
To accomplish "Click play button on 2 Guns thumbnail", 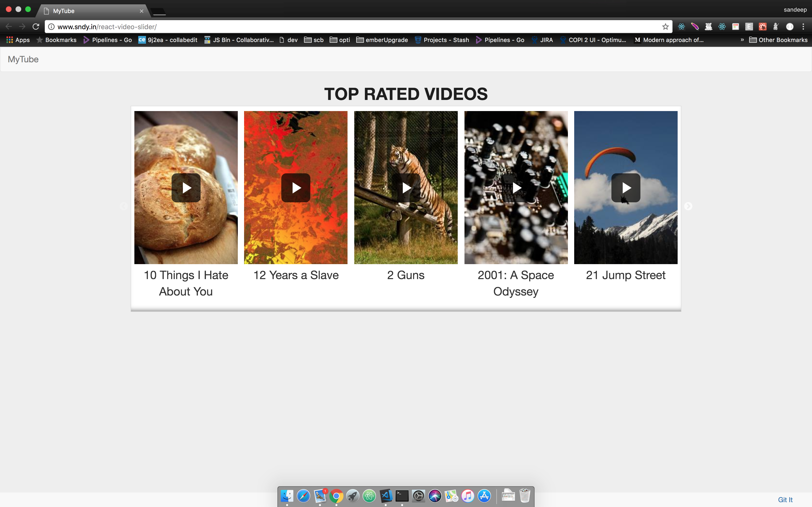I will [406, 188].
